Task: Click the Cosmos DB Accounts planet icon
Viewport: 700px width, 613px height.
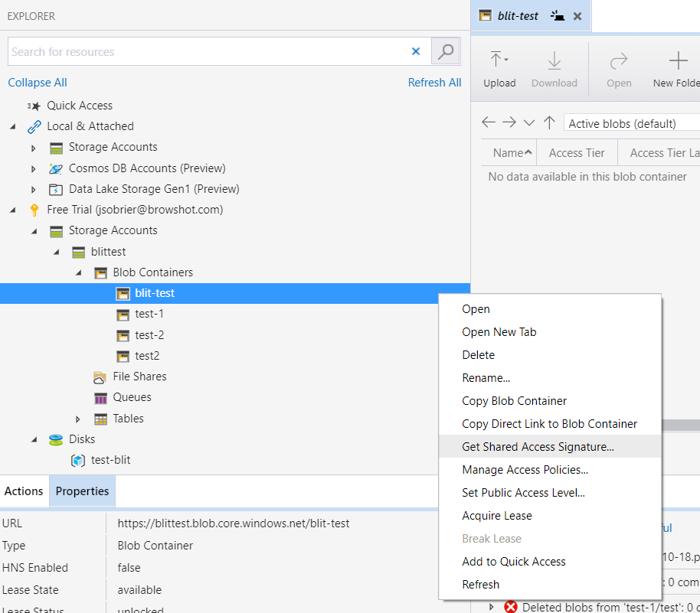Action: coord(56,168)
